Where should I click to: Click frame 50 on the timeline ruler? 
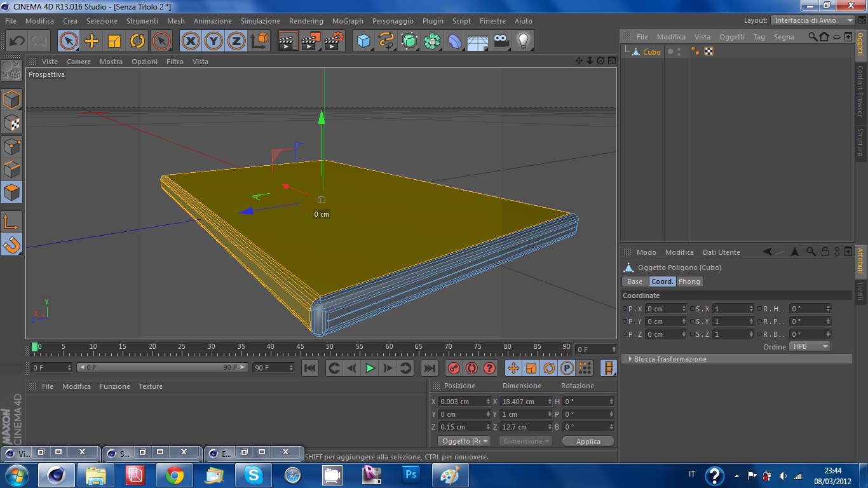click(x=329, y=348)
